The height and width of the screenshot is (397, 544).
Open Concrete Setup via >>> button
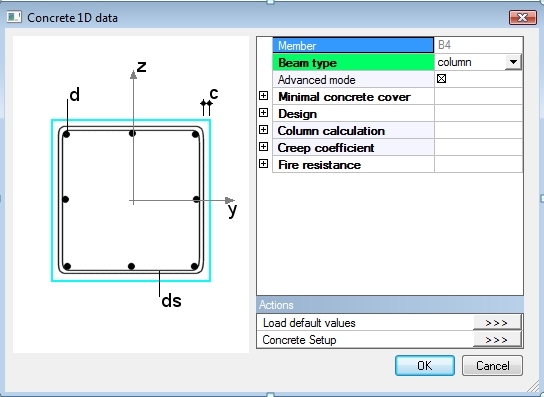tap(497, 340)
